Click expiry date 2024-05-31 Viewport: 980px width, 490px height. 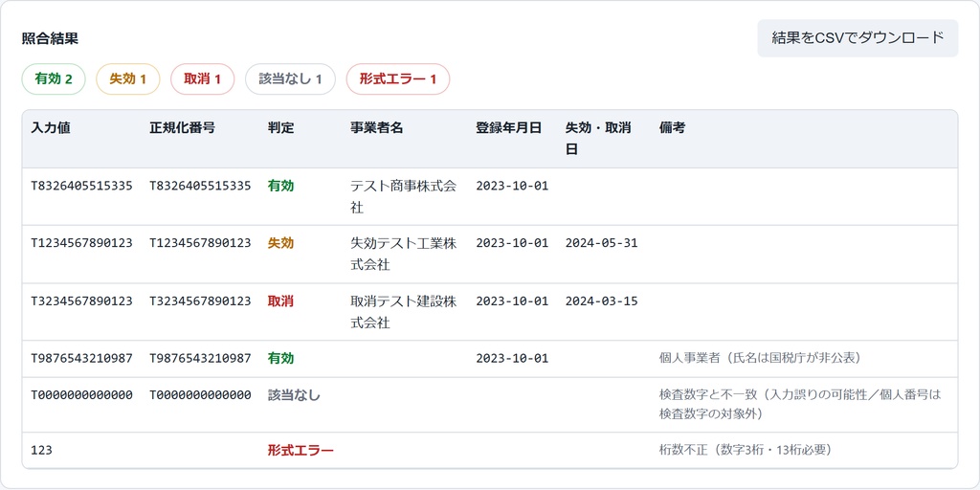(601, 243)
